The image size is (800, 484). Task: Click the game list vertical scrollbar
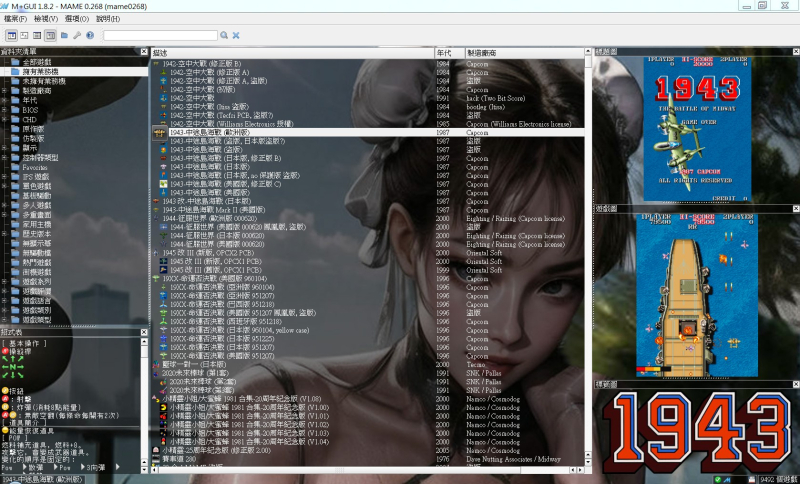pyautogui.click(x=588, y=257)
